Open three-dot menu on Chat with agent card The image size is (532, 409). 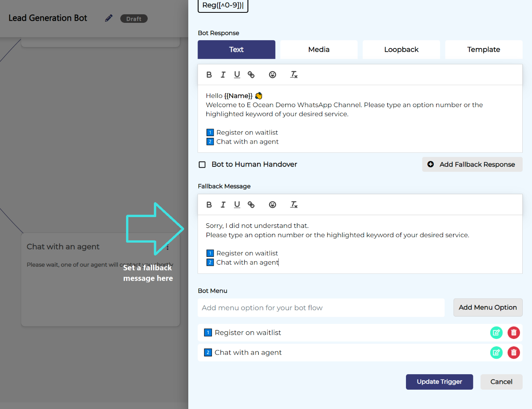pyautogui.click(x=167, y=247)
